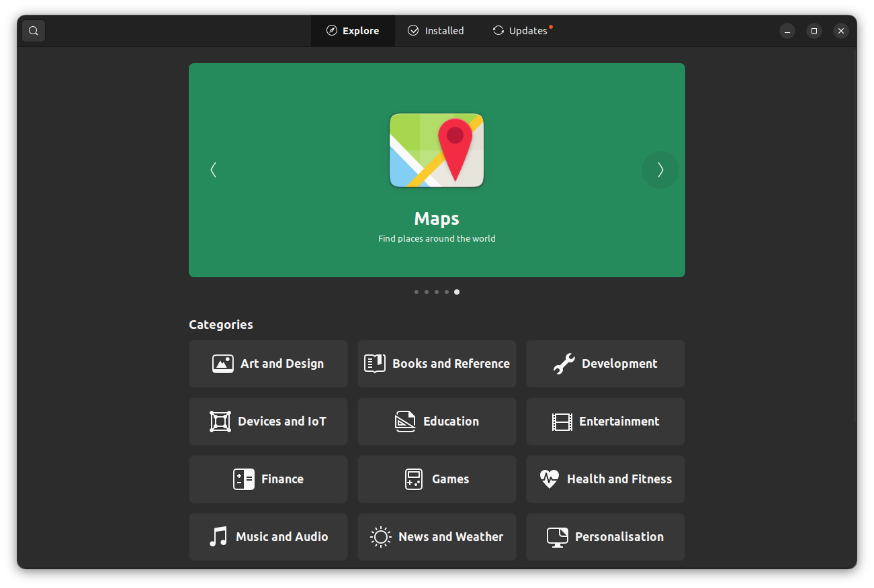
Task: Switch to the Installed tab
Action: pyautogui.click(x=436, y=31)
